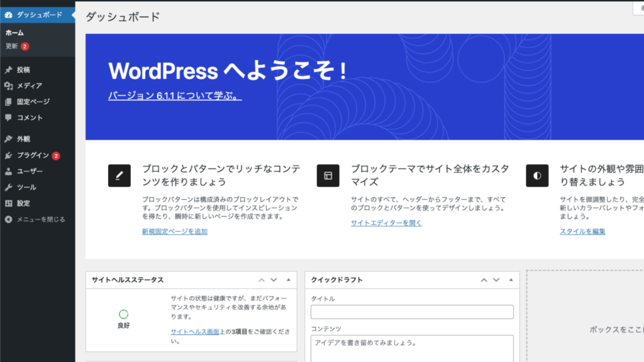
Task: Move サイトヘルスステータス box down
Action: [274, 280]
